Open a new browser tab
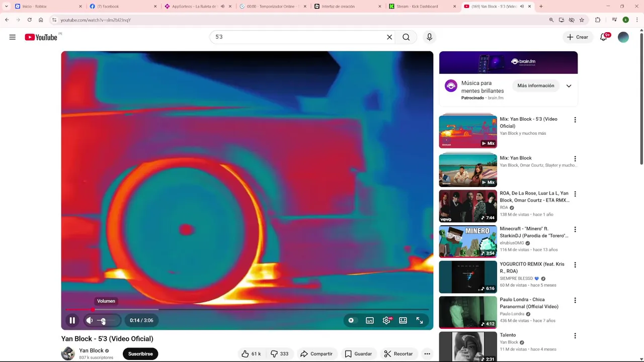The height and width of the screenshot is (362, 644). click(541, 7)
